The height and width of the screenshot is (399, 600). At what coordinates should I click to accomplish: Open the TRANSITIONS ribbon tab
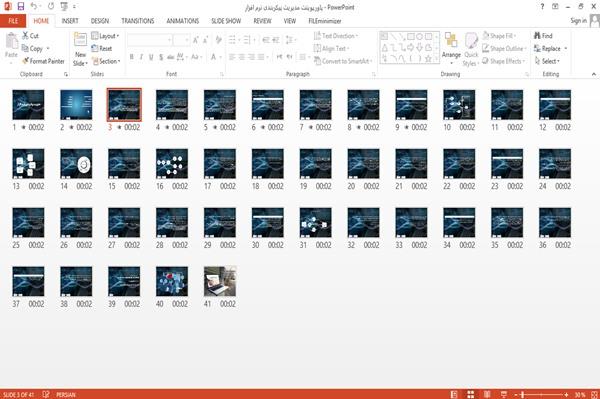click(138, 21)
